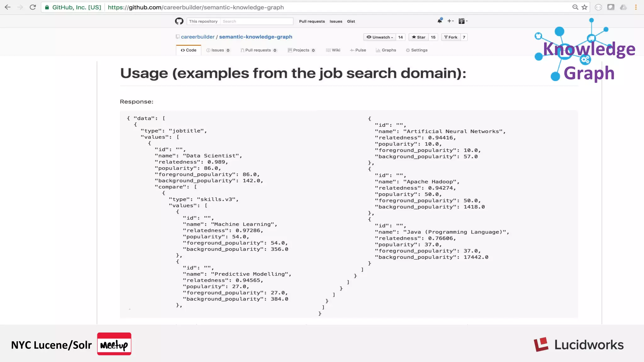644x362 pixels.
Task: Click the "jobtitle" type line
Action: [x=174, y=131]
